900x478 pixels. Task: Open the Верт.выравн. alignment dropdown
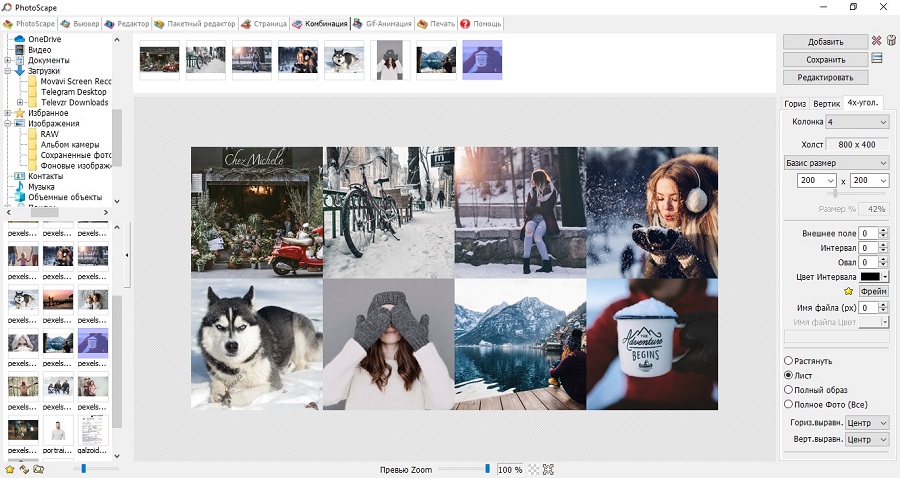867,440
